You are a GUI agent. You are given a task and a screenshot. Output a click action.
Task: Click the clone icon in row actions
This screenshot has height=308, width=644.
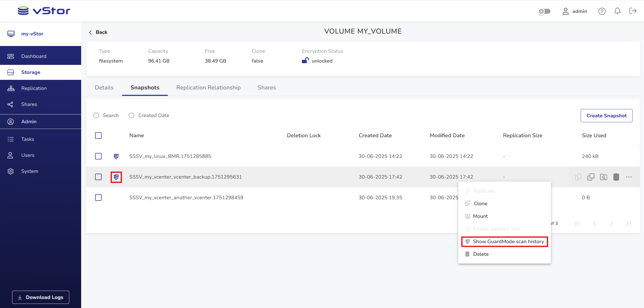click(x=591, y=177)
